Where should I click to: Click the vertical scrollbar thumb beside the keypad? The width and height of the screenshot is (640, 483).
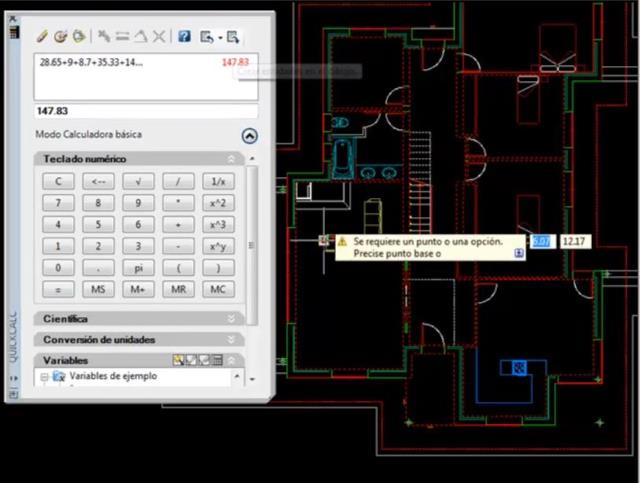click(x=252, y=245)
